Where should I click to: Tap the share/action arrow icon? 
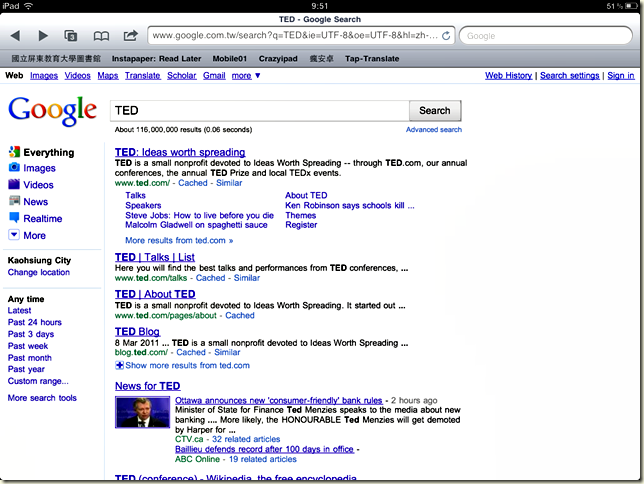pos(131,35)
